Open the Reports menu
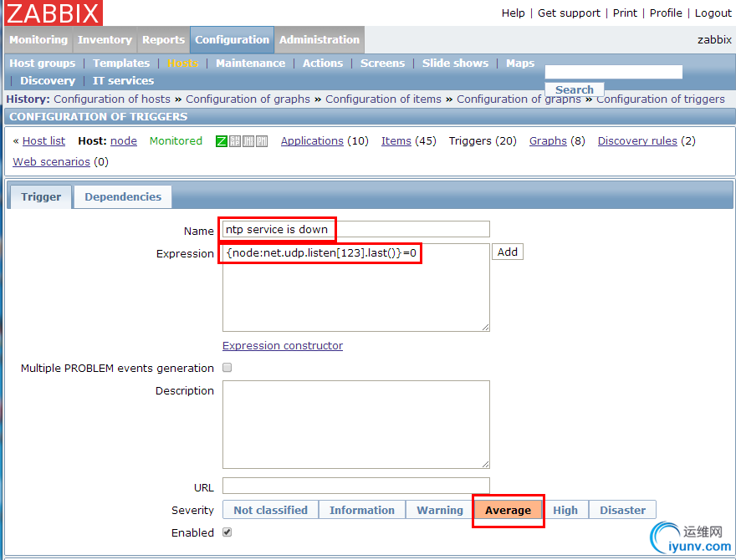Screen dimensions: 736x560 (163, 40)
